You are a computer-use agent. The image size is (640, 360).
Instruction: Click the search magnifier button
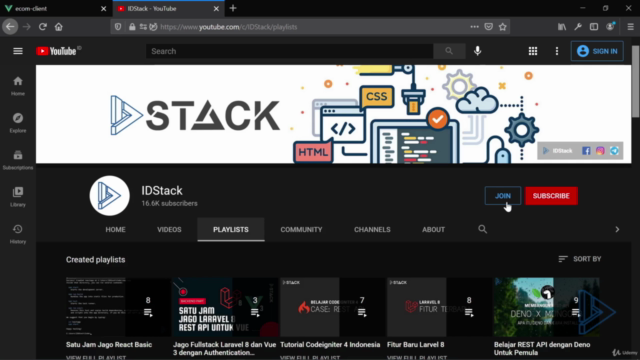point(449,51)
